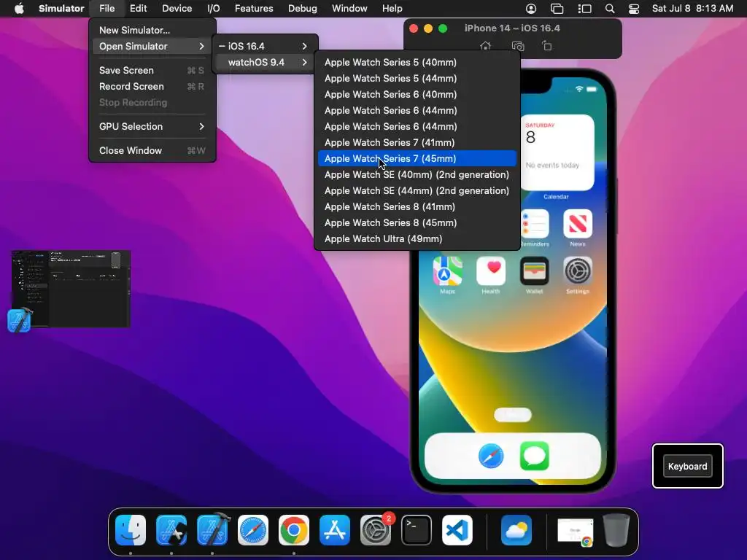The height and width of the screenshot is (560, 747).
Task: Select Apple Watch Series 8 (41mm)
Action: 417,206
